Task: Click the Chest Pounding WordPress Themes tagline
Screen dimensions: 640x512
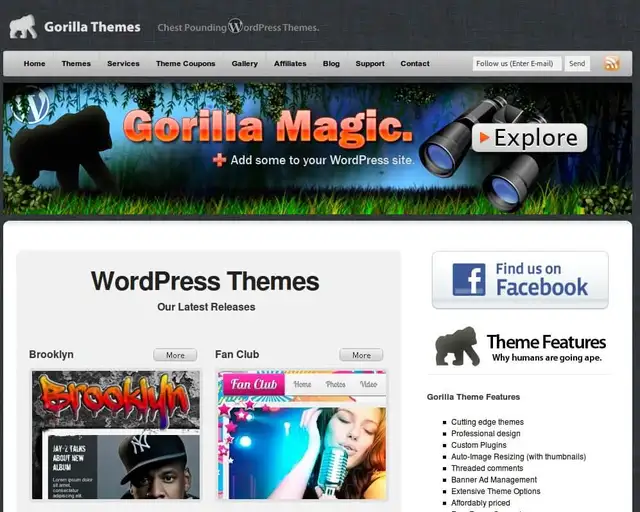Action: [238, 27]
